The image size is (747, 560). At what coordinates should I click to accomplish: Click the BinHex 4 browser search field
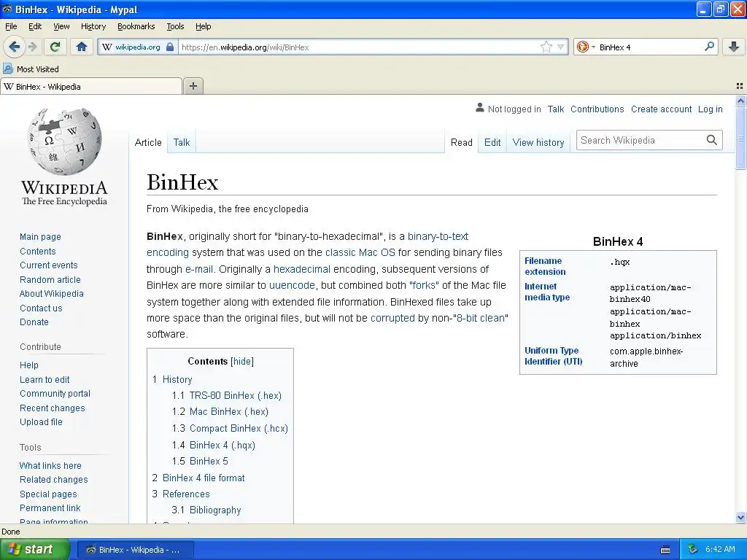click(x=649, y=47)
